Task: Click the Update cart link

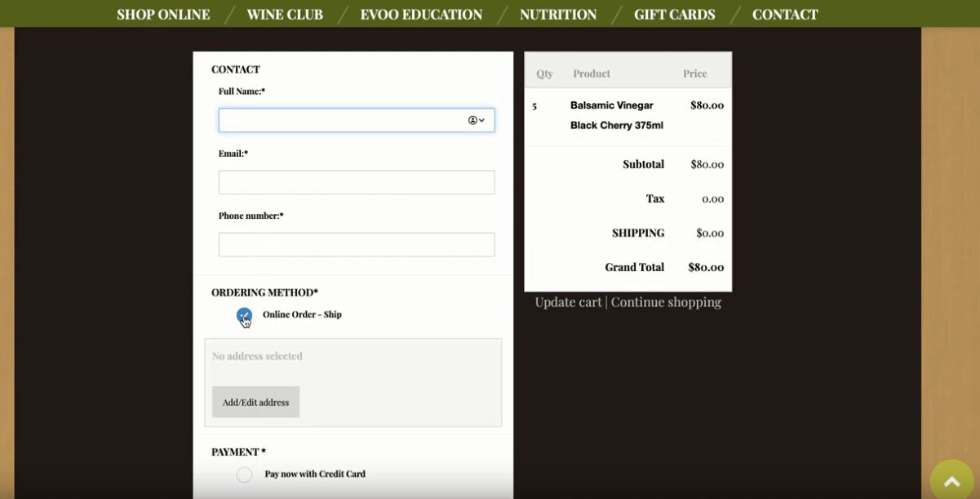Action: point(568,302)
